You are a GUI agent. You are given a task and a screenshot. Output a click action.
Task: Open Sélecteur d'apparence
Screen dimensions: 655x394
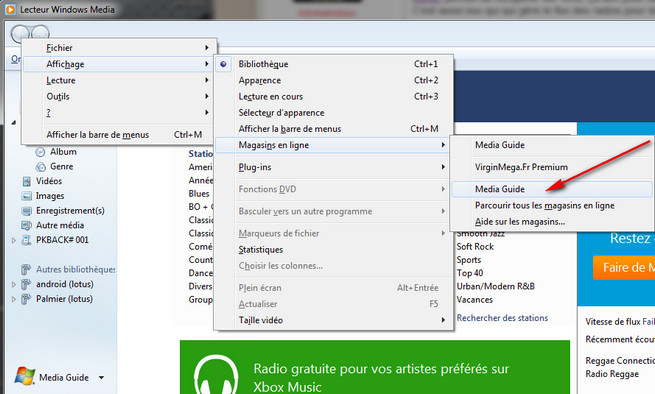[x=333, y=113]
